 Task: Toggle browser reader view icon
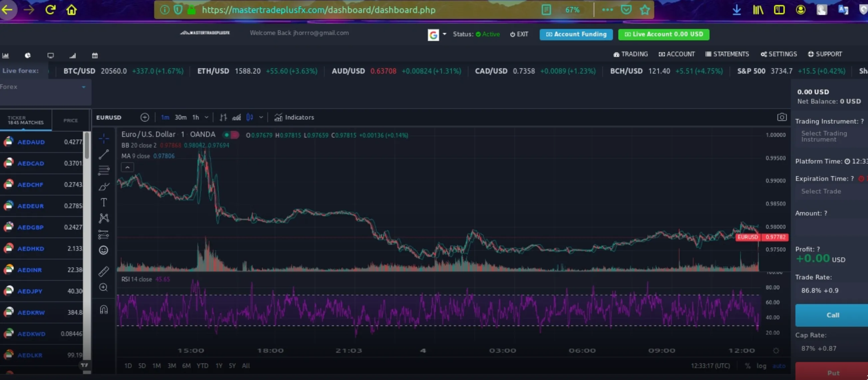(546, 10)
